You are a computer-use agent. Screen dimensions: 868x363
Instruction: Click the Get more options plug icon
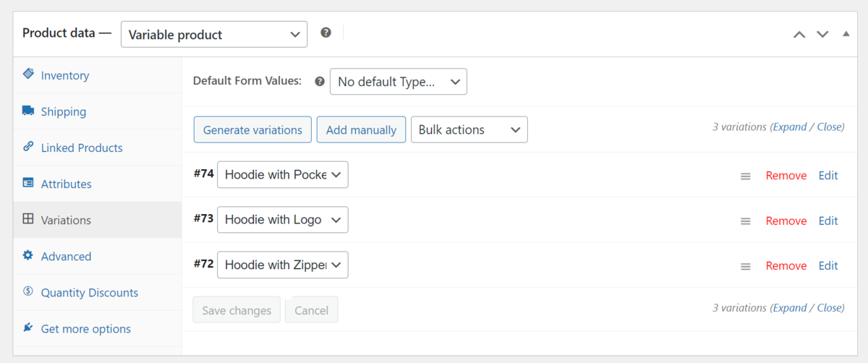(x=28, y=327)
